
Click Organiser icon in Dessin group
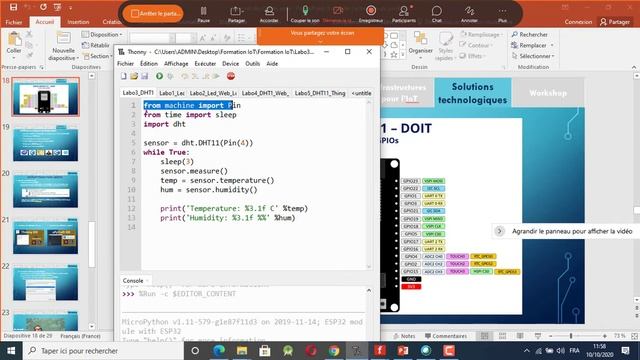click(420, 43)
